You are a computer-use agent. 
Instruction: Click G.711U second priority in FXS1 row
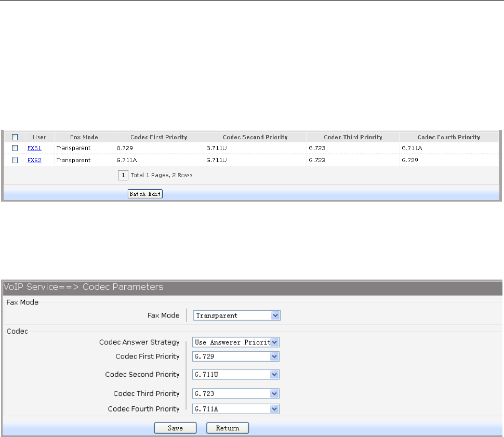click(217, 148)
